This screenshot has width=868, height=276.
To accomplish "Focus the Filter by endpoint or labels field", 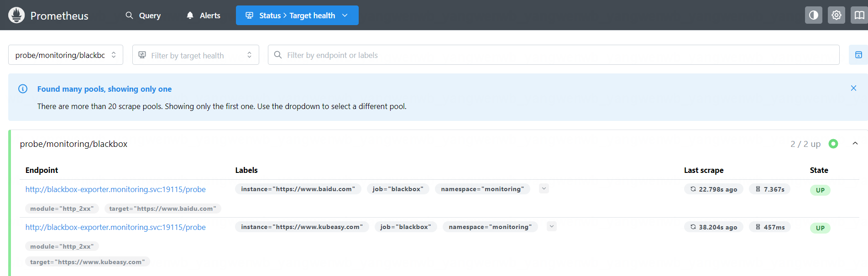I will [553, 55].
